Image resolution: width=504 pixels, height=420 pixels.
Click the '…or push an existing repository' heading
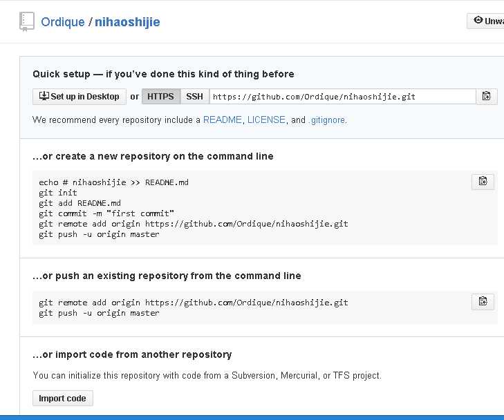click(x=167, y=276)
